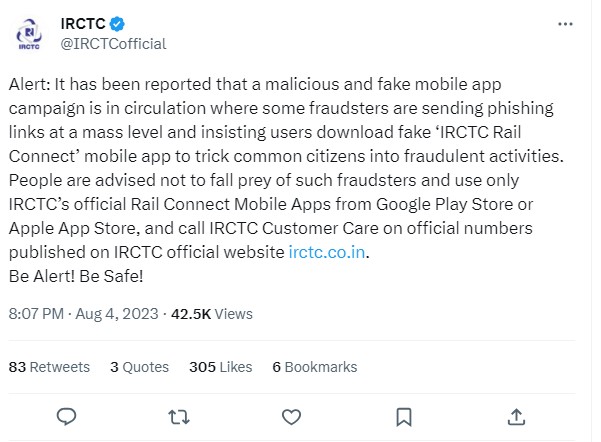The height and width of the screenshot is (442, 601).
Task: Open the IRCTC profile avatar
Action: tap(29, 34)
